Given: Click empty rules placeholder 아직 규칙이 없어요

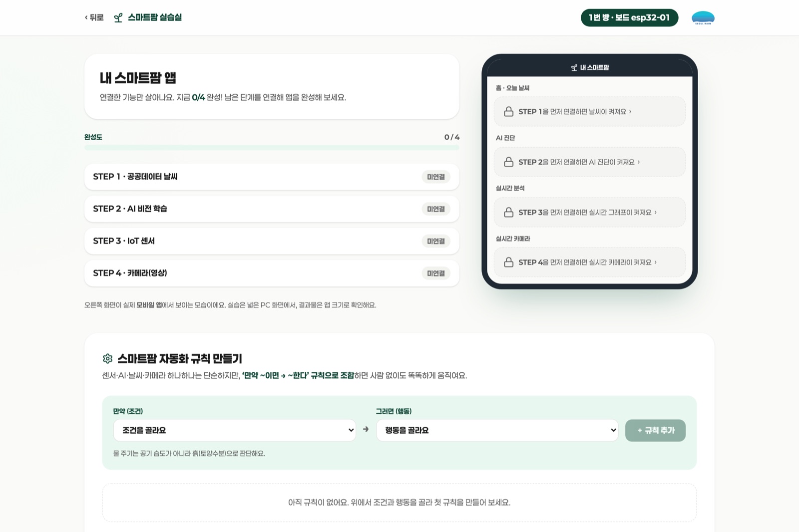Looking at the screenshot, I should tap(399, 503).
